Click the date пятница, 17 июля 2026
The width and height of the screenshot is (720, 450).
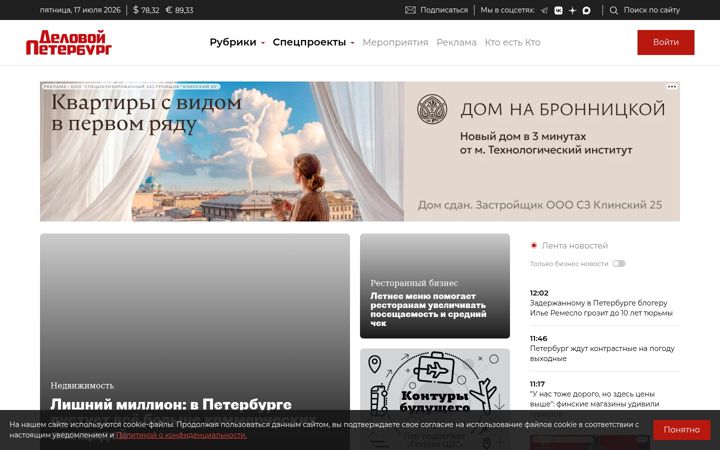(x=80, y=10)
